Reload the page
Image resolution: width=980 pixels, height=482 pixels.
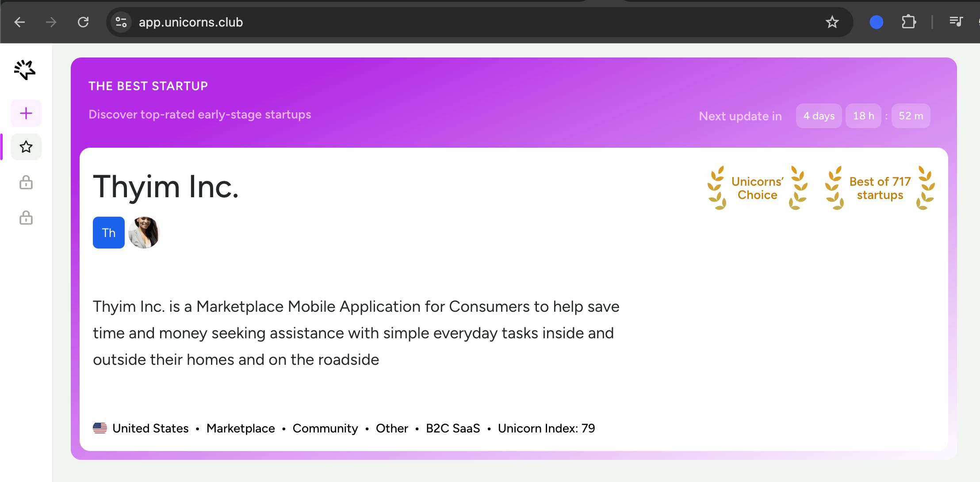(83, 22)
